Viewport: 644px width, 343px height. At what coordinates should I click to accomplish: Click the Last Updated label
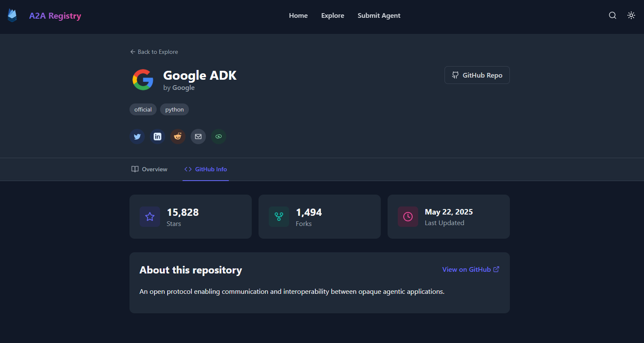(444, 223)
